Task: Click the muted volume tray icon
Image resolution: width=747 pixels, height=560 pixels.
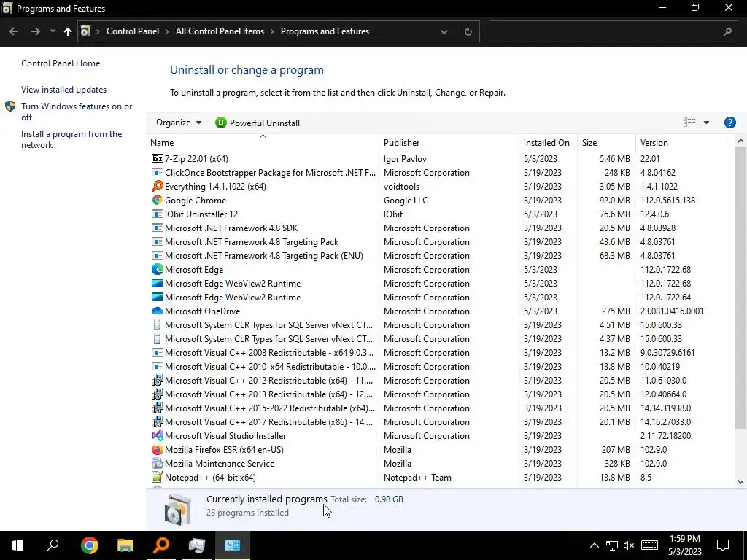Action: point(629,545)
